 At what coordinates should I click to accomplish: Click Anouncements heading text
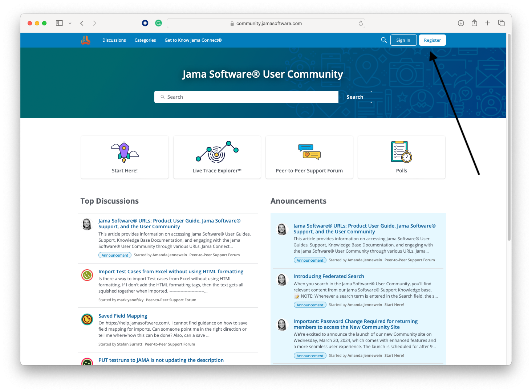[299, 201]
